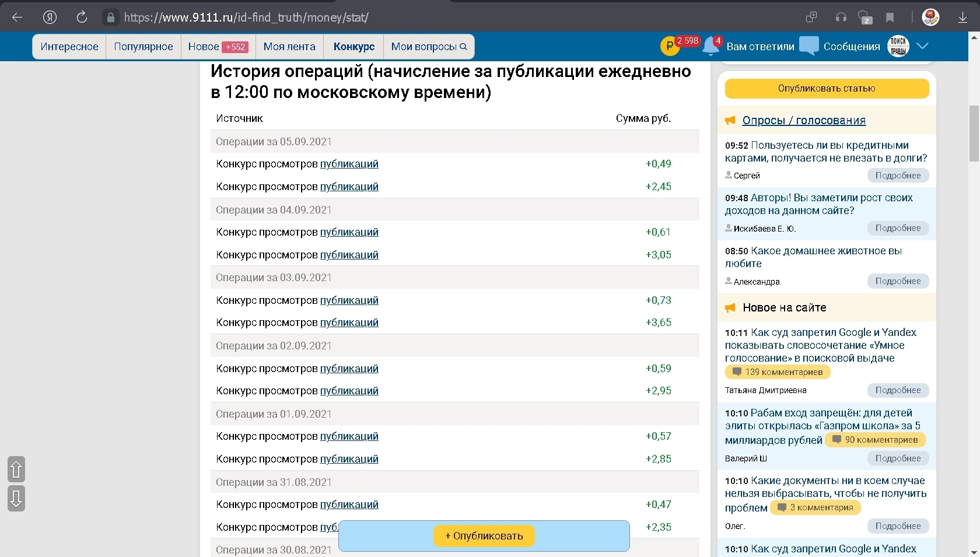This screenshot has height=557, width=980.
Task: Click the address bar URL field
Action: click(x=245, y=17)
